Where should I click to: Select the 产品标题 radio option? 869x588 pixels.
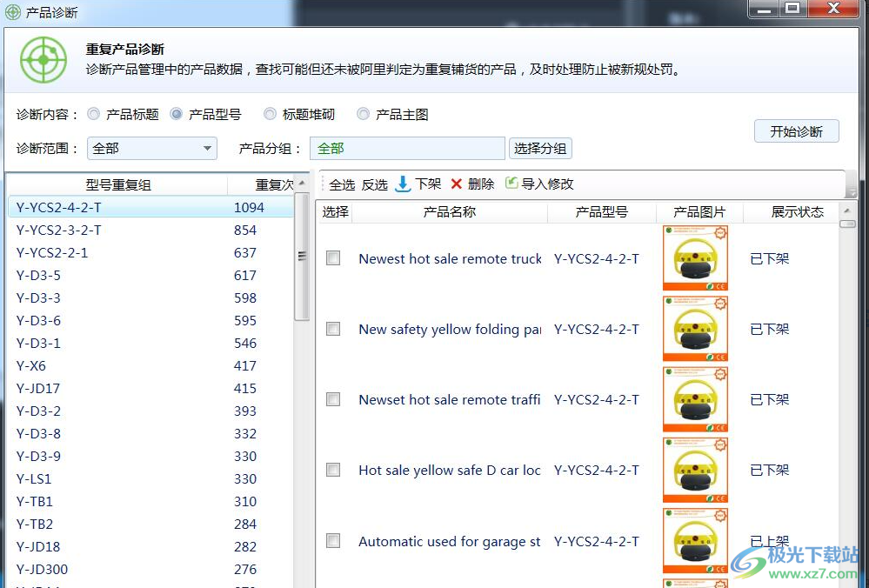point(94,114)
